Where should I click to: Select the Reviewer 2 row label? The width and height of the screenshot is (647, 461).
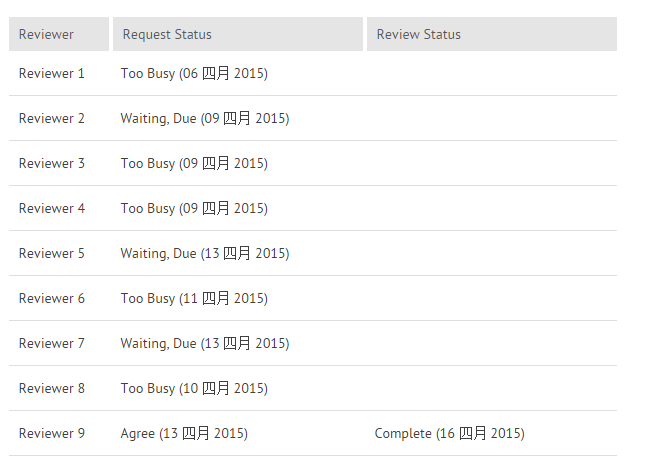(x=52, y=118)
